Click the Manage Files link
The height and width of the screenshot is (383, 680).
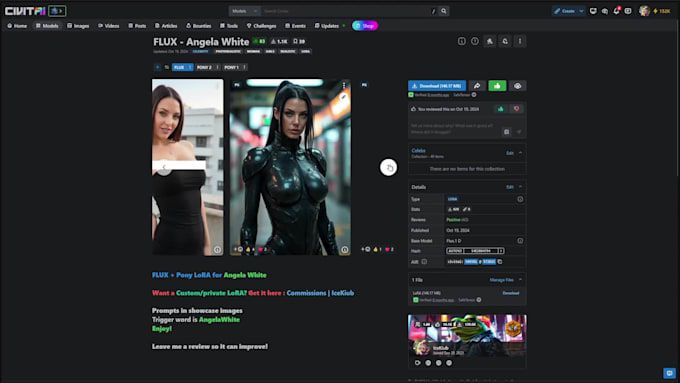[502, 280]
